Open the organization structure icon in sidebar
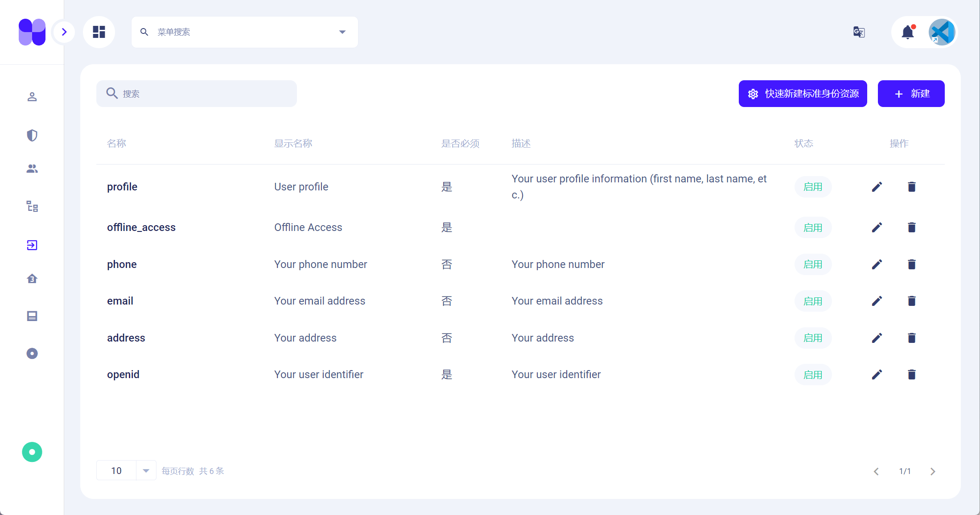Viewport: 980px width, 515px height. click(x=32, y=206)
